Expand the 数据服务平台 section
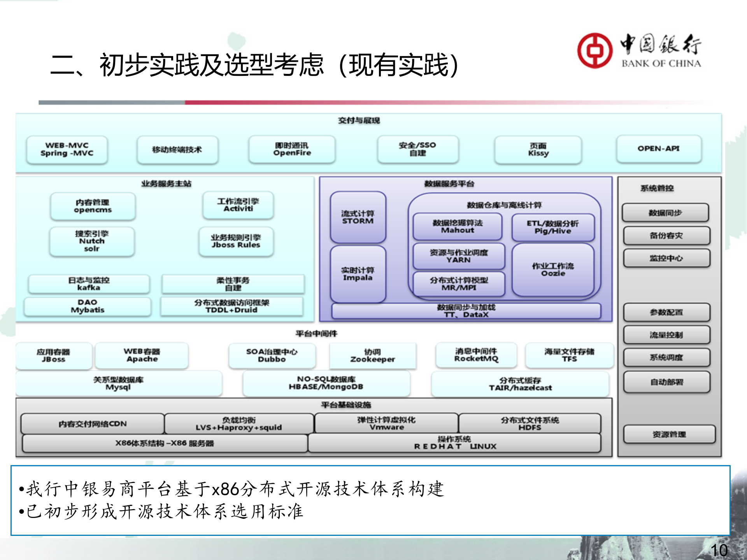 click(449, 183)
